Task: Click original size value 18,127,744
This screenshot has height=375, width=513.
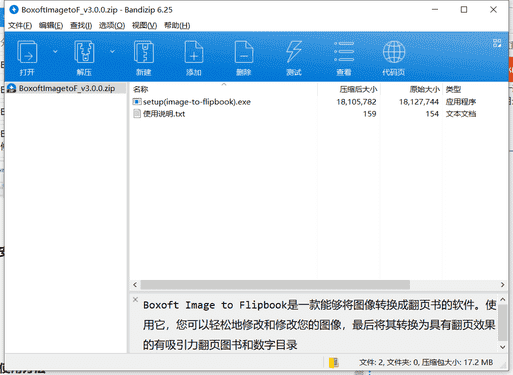Action: click(x=419, y=102)
